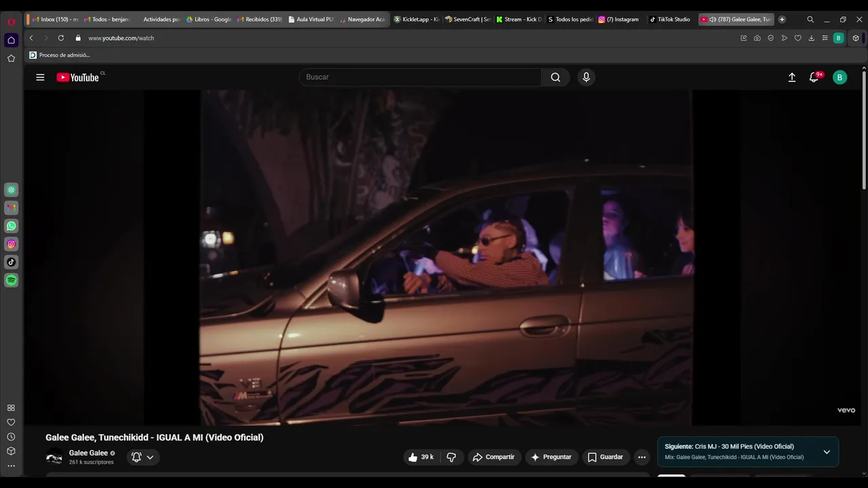This screenshot has width=868, height=488.
Task: Open Gmail shortcut in Opera sidebar
Action: [12, 208]
